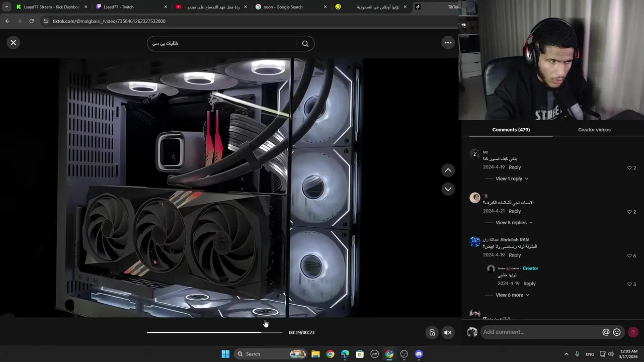
Task: Close the Lsaad77 - Twitch tab
Action: 166,7
